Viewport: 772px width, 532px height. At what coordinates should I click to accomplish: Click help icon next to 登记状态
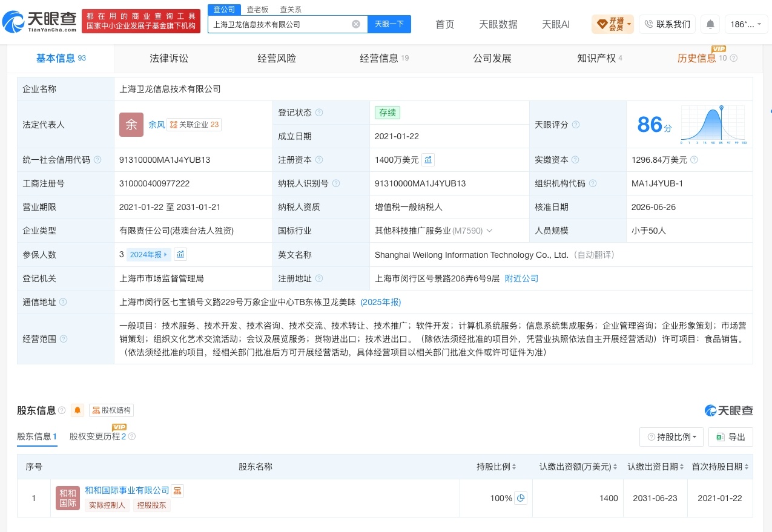[319, 113]
